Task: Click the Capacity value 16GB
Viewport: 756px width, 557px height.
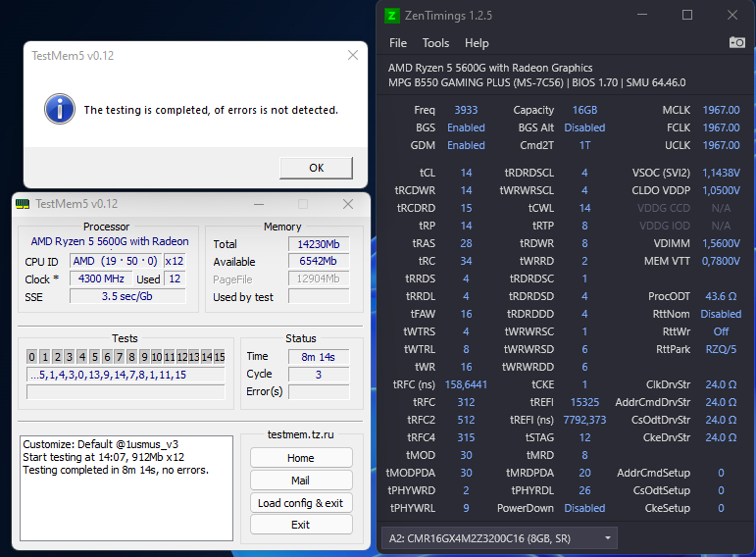Action: tap(584, 110)
